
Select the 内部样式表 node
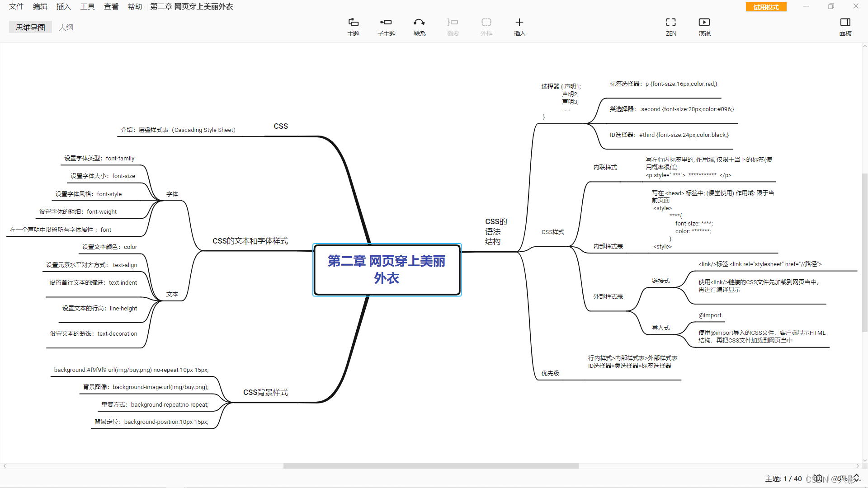[608, 246]
